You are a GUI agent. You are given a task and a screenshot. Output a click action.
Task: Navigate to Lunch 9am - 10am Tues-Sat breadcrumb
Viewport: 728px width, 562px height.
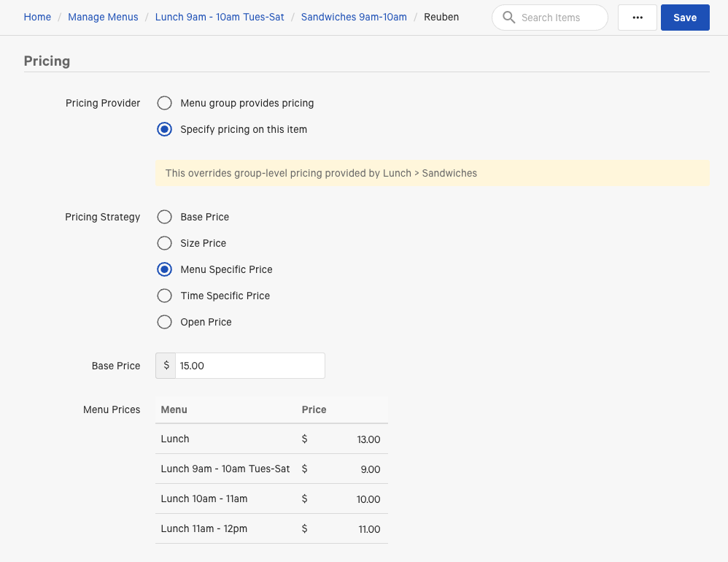coord(220,17)
